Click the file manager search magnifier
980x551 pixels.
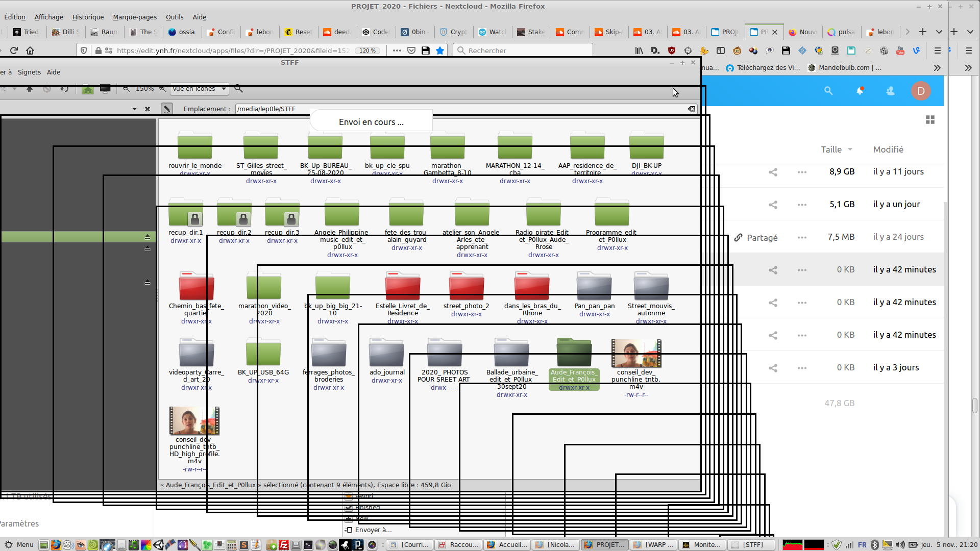click(238, 89)
